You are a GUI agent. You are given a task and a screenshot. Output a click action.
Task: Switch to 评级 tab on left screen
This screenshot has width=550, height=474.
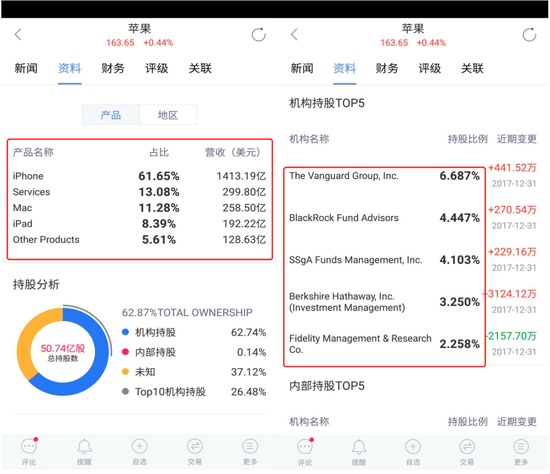coord(156,68)
